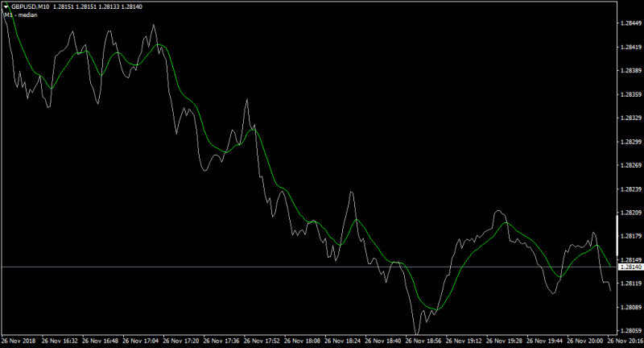Click the 26 Nov 18:08 time label
The image size is (644, 348).
pyautogui.click(x=302, y=341)
